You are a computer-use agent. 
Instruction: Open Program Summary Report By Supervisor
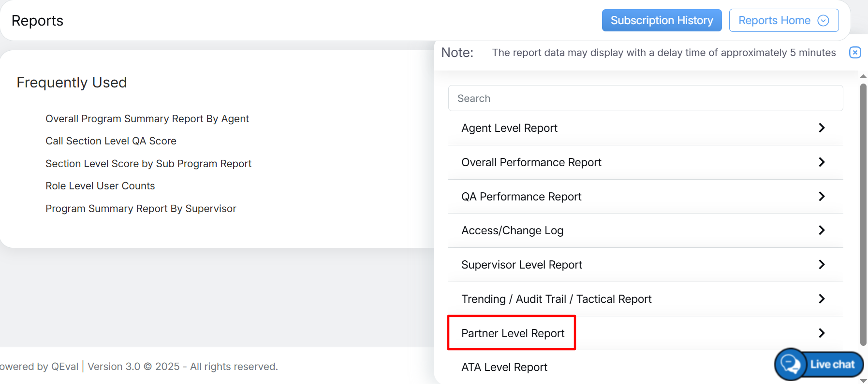[x=141, y=209]
